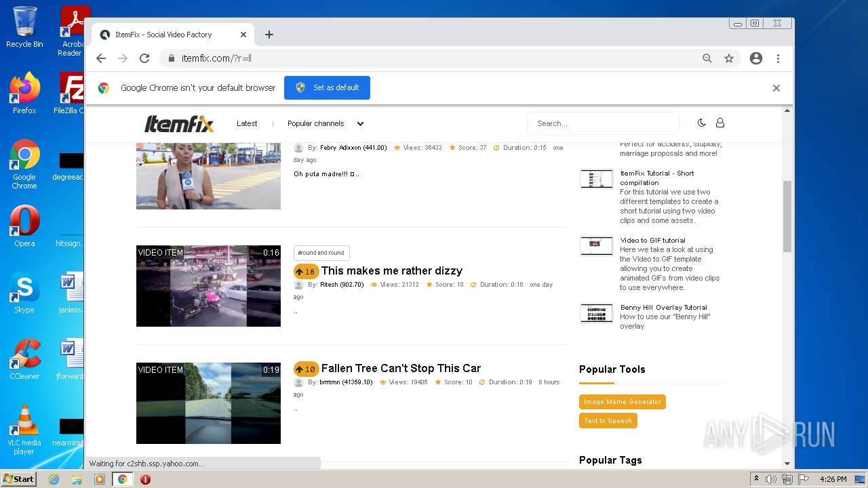Screen dimensions: 868x488
Task: Open the Benny Hill Overlay Tutorial link
Action: (x=664, y=307)
